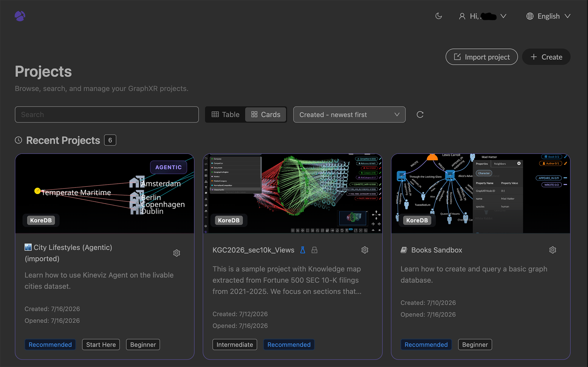Click the Books Sandbox book icon

pyautogui.click(x=404, y=250)
